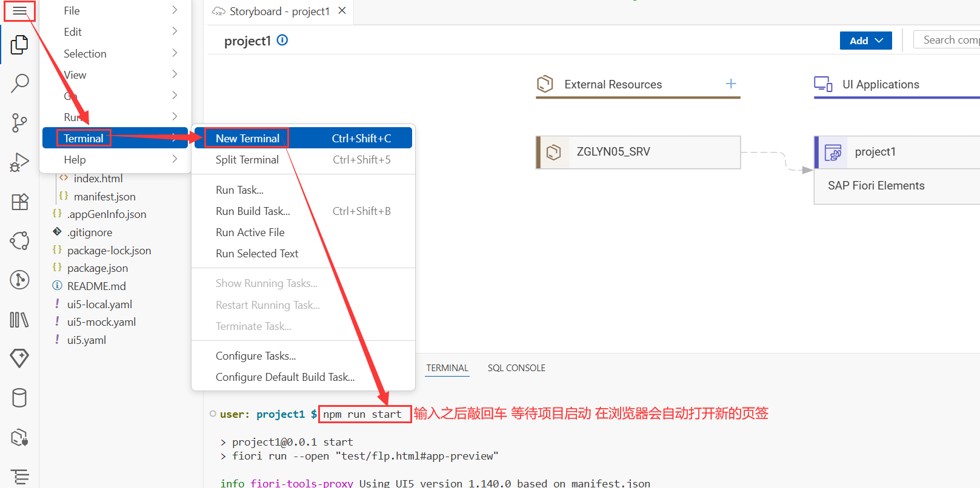980x488 pixels.
Task: Switch to the TERMINAL panel tab
Action: tap(447, 368)
